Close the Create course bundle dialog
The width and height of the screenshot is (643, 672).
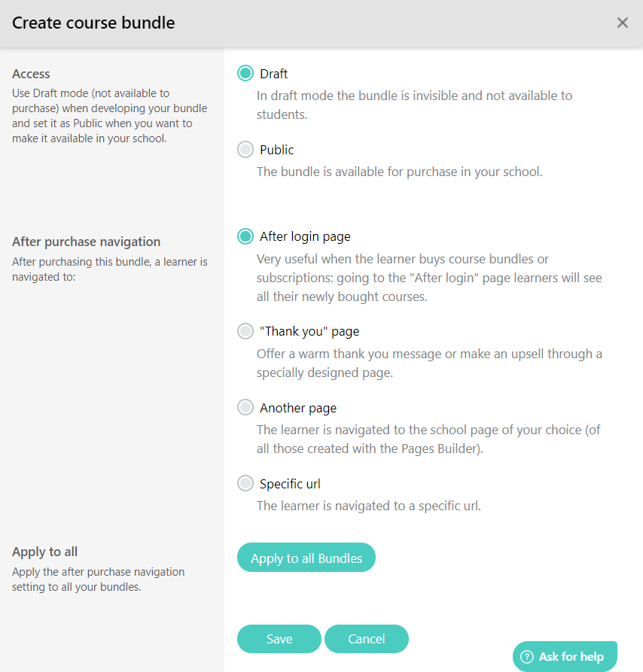[622, 23]
